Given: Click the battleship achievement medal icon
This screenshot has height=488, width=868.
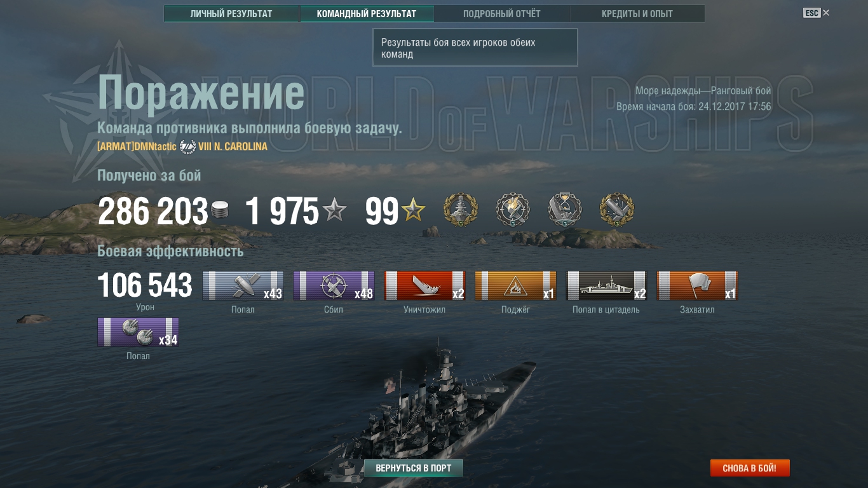Looking at the screenshot, I should [460, 210].
